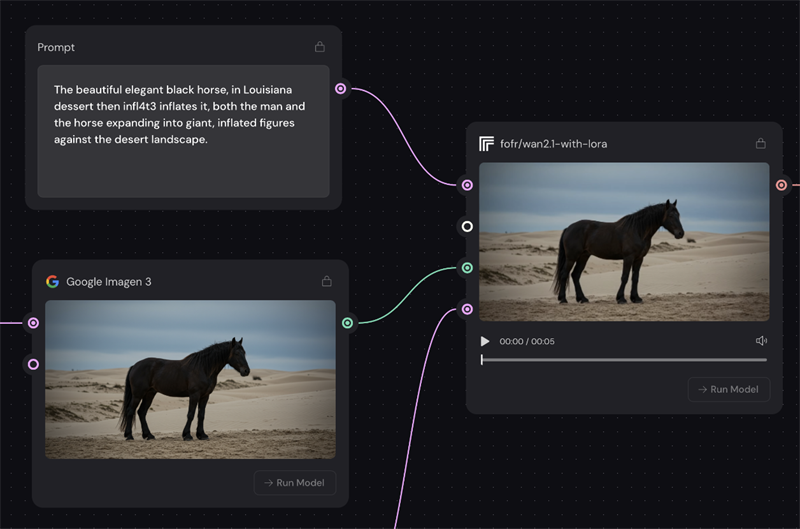The height and width of the screenshot is (529, 800).
Task: Toggle the lock on the fofr/wan2.1-with-lora node
Action: pos(761,143)
